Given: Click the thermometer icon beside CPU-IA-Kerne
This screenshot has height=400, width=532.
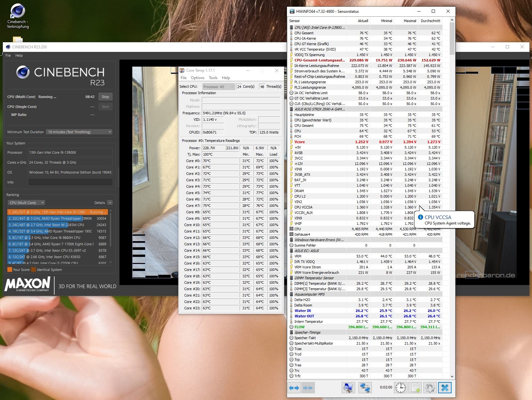Looking at the screenshot, I should [x=291, y=38].
